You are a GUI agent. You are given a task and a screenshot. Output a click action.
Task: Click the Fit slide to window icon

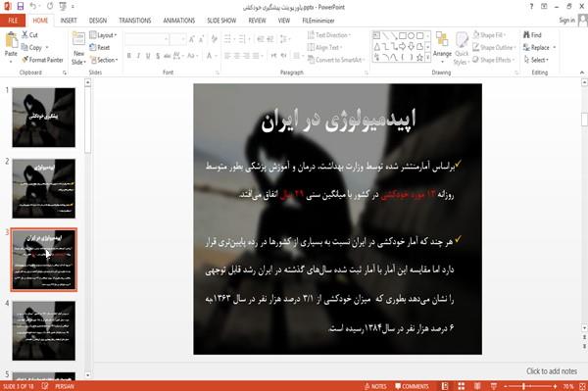[582, 386]
